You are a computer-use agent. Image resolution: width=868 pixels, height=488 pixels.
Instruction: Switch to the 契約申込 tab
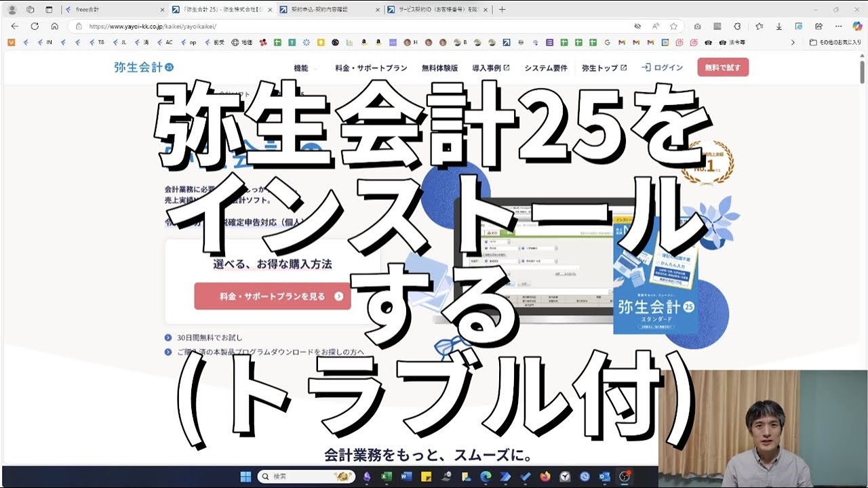[x=319, y=9]
